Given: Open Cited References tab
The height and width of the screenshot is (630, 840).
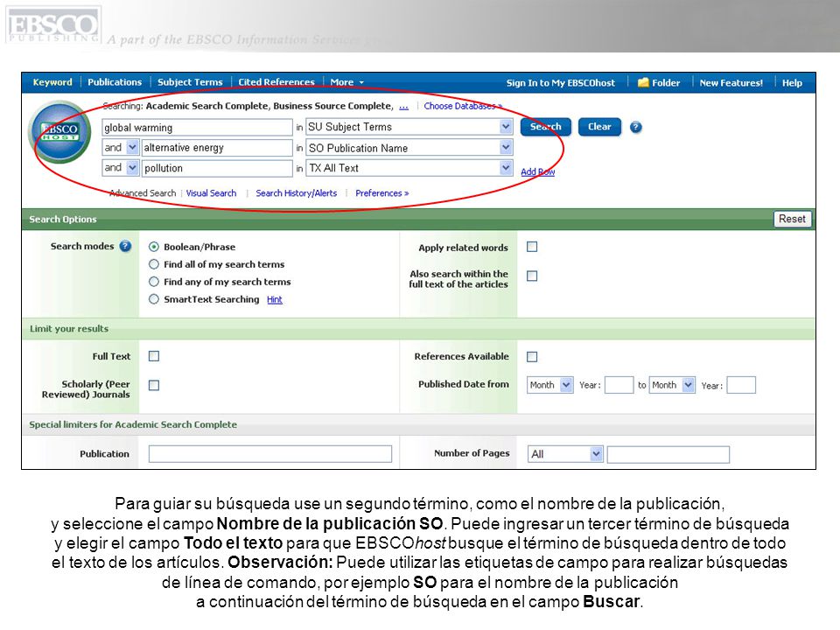Looking at the screenshot, I should [x=276, y=82].
